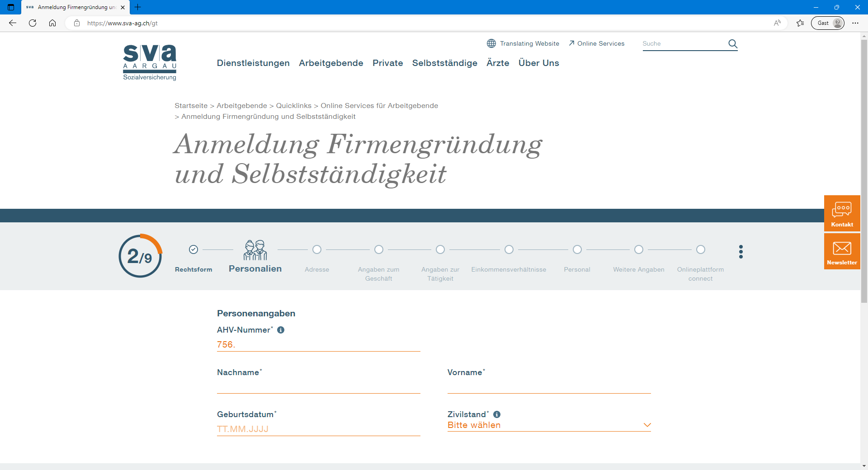The height and width of the screenshot is (470, 868).
Task: Open the Newsletter envelope widget
Action: pos(842,251)
